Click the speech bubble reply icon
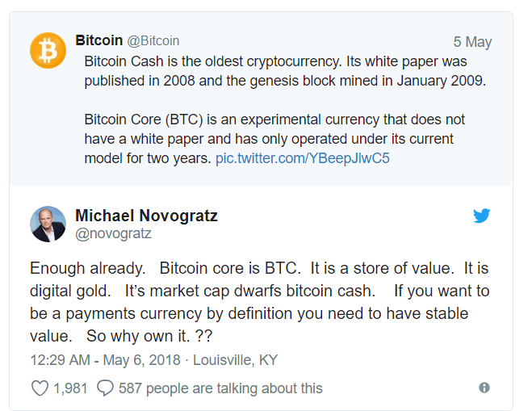 [x=105, y=388]
